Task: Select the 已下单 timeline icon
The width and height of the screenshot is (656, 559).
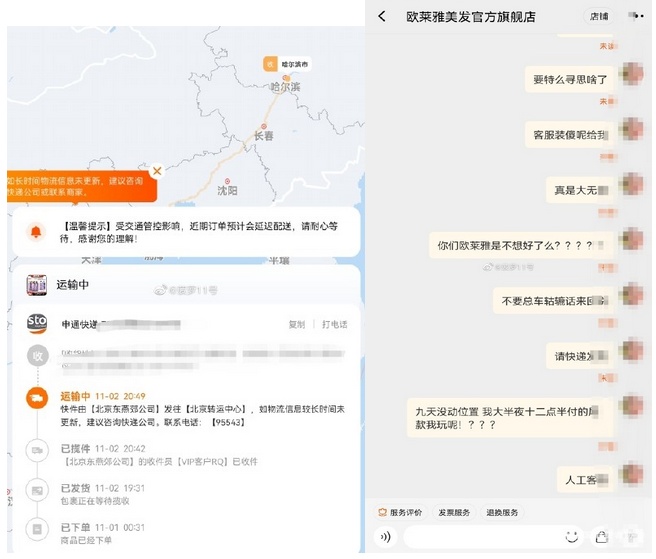Action: click(37, 529)
